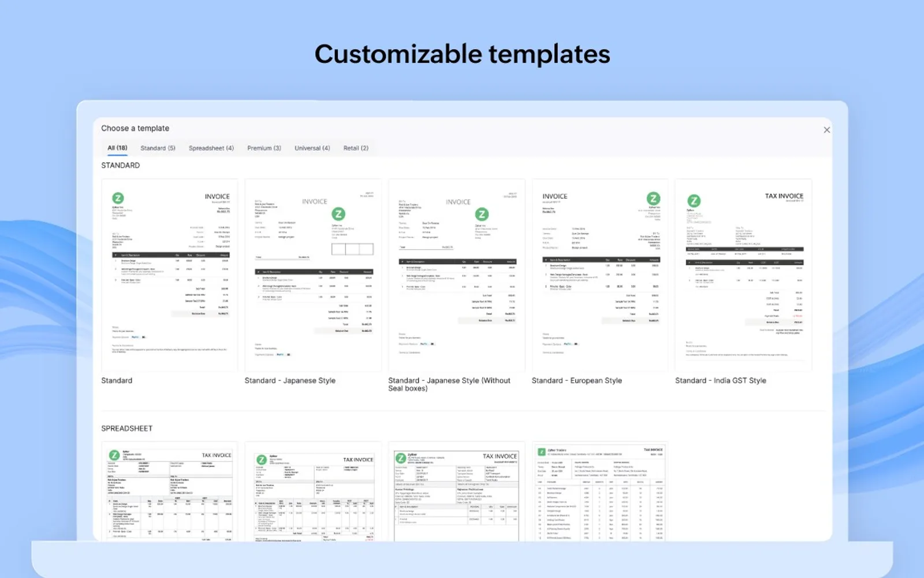Screen dimensions: 924x578
Task: Open the Universal (4) tab
Action: pyautogui.click(x=312, y=148)
